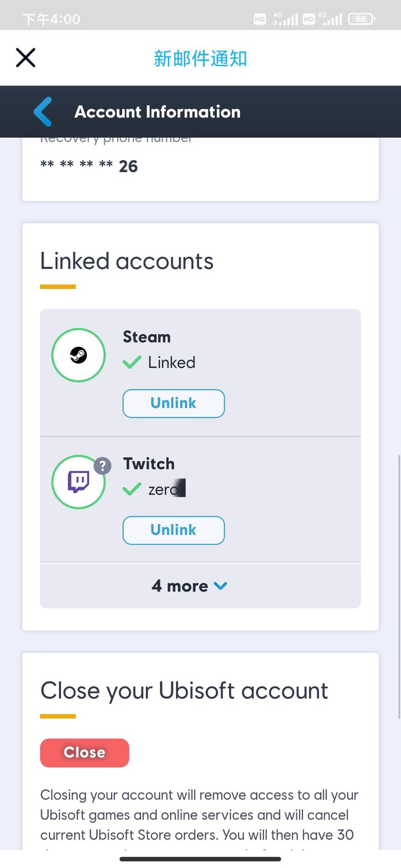Image resolution: width=401 pixels, height=868 pixels.
Task: Tap the Twitch logo icon
Action: [x=78, y=482]
